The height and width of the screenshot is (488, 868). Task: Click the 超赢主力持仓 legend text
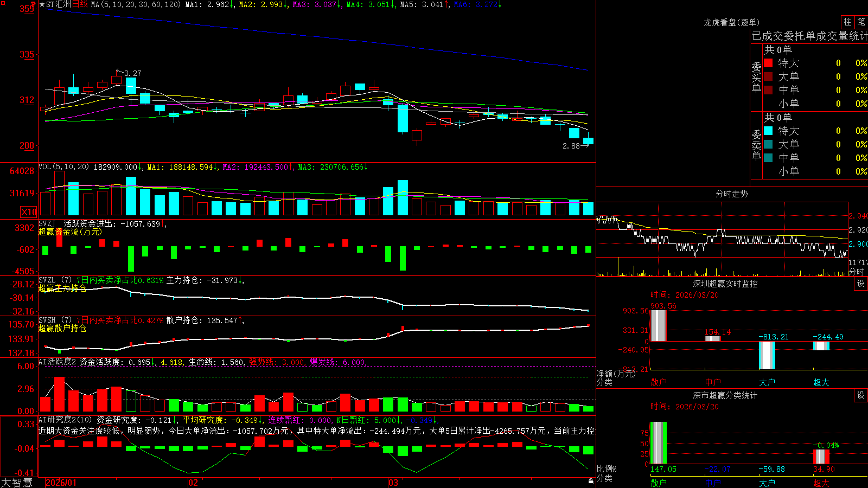coord(62,288)
